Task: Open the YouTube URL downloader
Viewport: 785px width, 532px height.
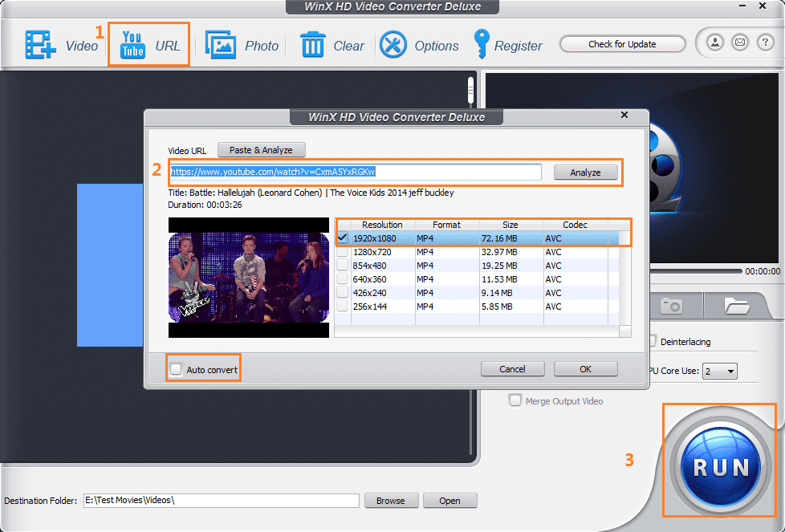Action: point(149,45)
